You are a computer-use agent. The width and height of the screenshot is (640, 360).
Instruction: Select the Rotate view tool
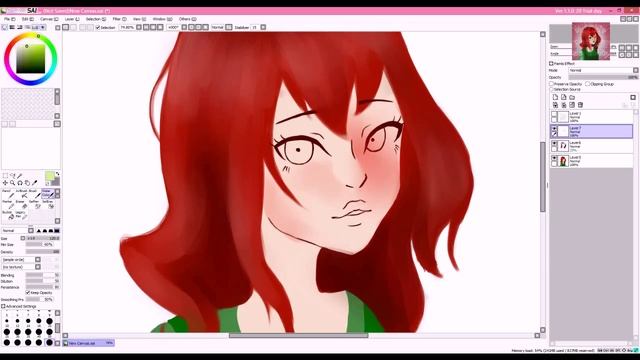click(20, 183)
